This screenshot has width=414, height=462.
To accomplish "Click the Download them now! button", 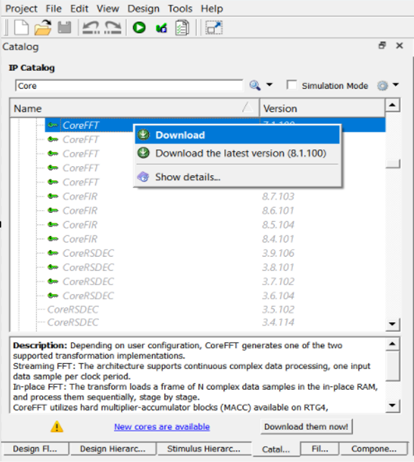I will (306, 427).
